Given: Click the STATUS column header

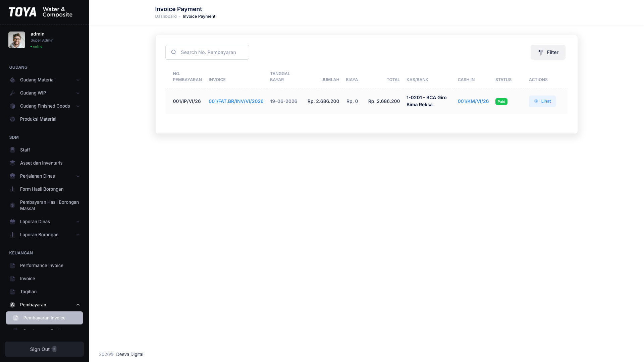Looking at the screenshot, I should click(503, 80).
